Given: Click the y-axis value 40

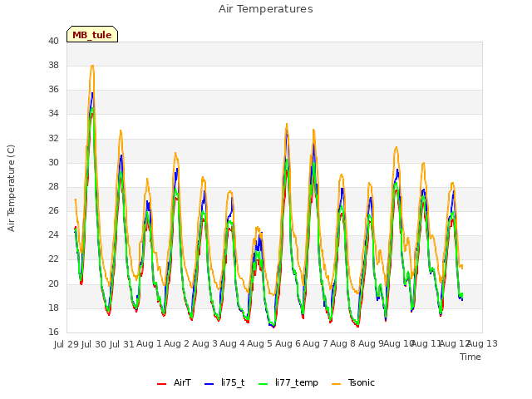Looking at the screenshot, I should coord(53,41).
